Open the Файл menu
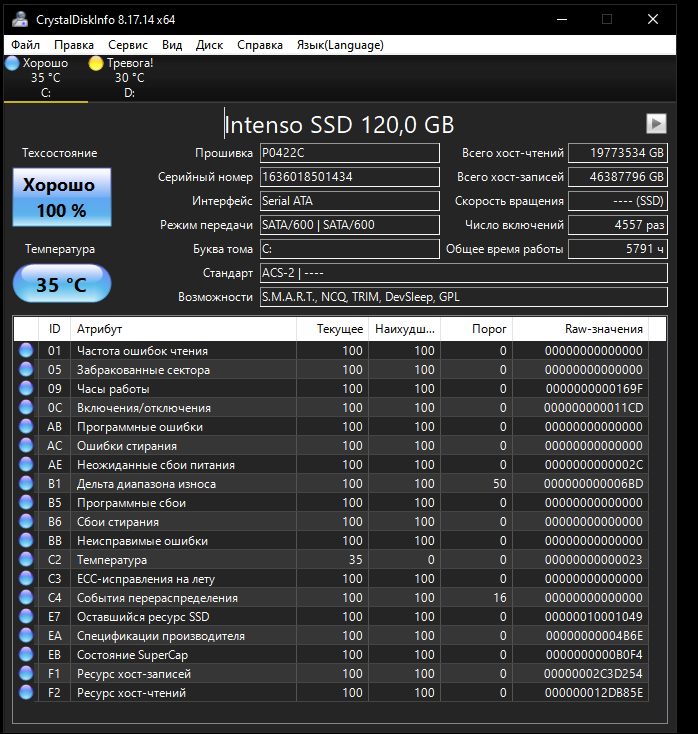The width and height of the screenshot is (698, 734). [x=25, y=45]
